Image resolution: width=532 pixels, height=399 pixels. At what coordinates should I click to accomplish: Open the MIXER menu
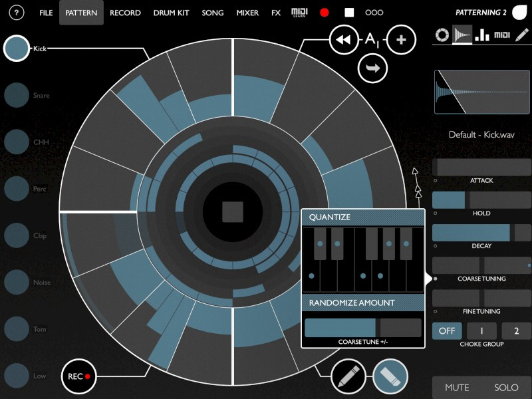pyautogui.click(x=247, y=13)
